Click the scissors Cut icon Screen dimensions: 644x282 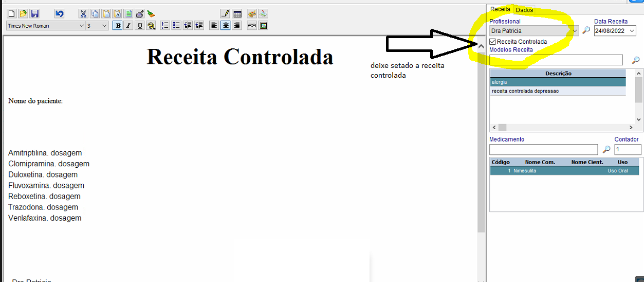tap(83, 14)
